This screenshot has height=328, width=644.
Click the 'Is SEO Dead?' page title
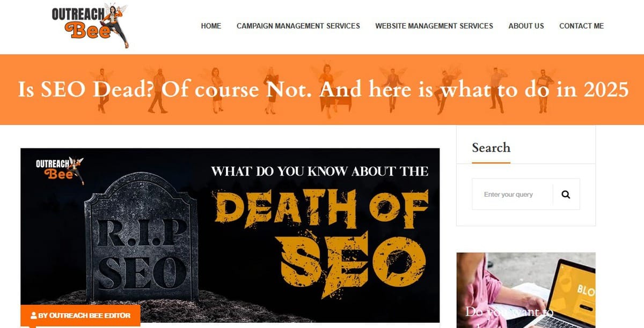(323, 90)
